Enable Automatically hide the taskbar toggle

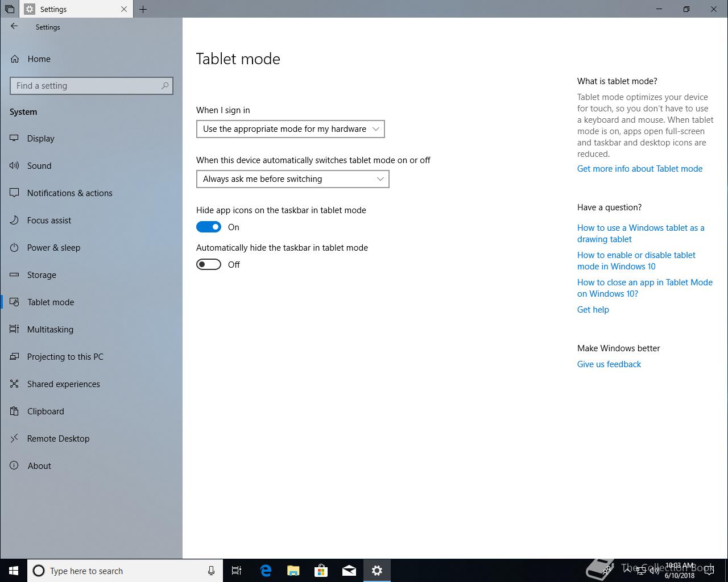pyautogui.click(x=209, y=265)
